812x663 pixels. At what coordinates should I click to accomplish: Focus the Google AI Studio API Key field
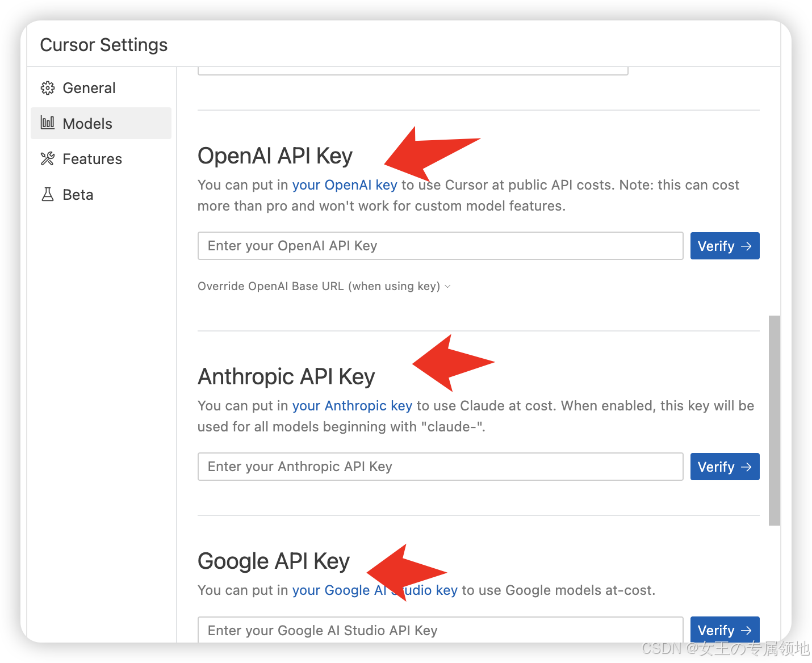[x=440, y=630]
